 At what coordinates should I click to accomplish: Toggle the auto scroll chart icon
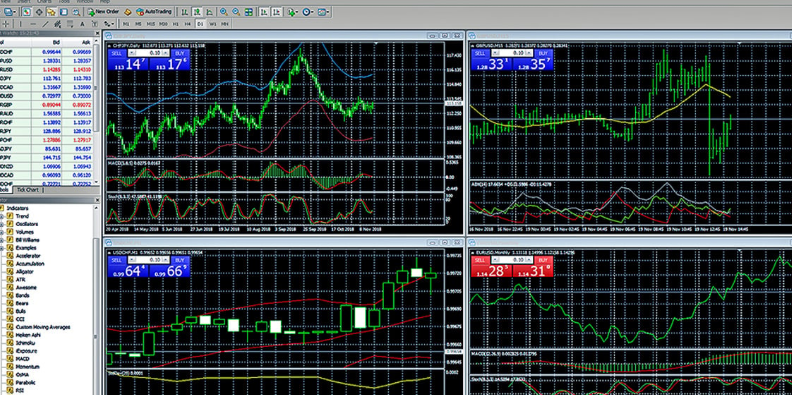click(264, 12)
